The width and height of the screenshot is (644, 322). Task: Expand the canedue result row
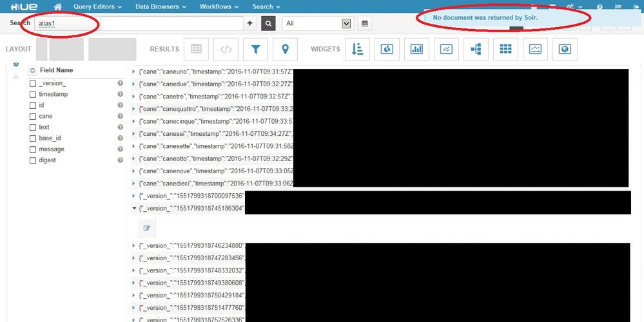[x=133, y=84]
